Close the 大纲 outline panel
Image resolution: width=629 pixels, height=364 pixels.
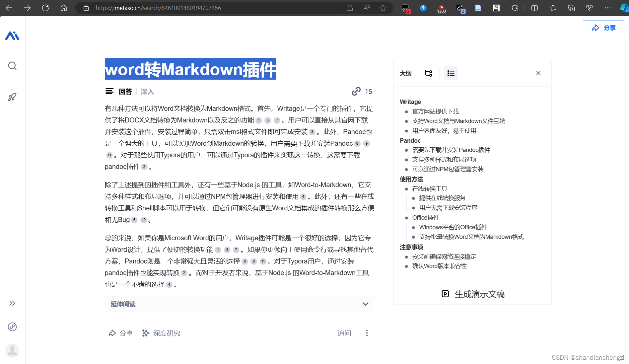pos(538,73)
